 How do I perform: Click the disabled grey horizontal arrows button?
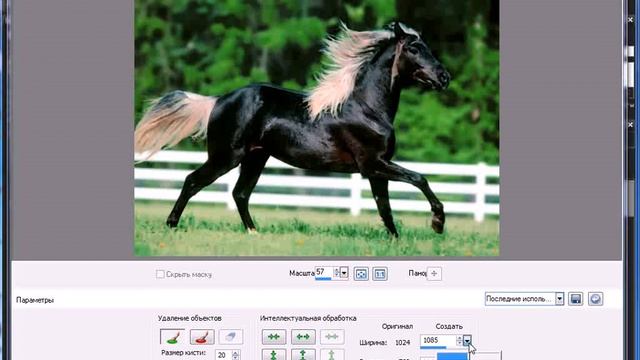click(332, 337)
